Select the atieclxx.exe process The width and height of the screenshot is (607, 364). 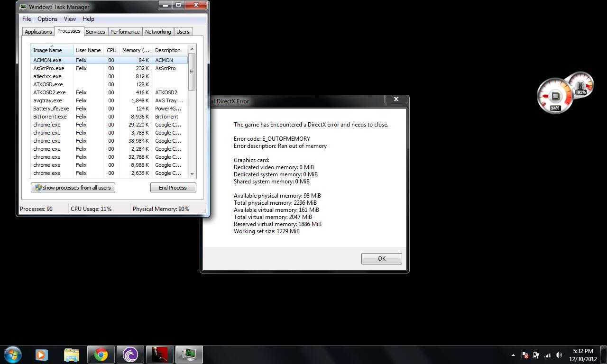coord(109,76)
